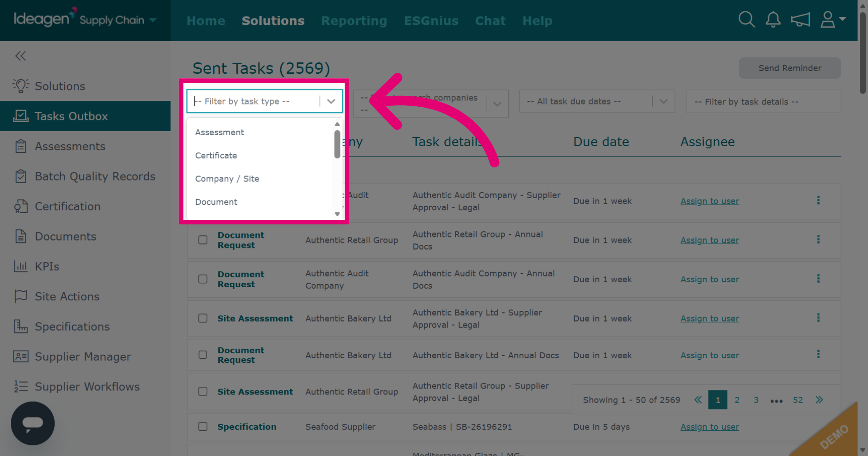868x456 pixels.
Task: Check the Authentic Bakery Ltd Site Assessment row
Action: (x=203, y=318)
